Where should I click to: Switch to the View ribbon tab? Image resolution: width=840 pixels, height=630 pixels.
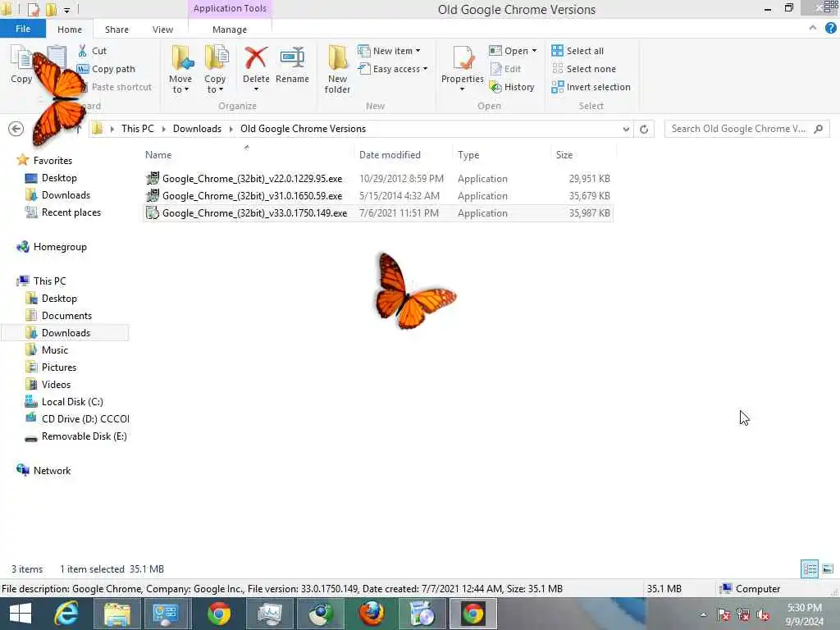pos(162,30)
